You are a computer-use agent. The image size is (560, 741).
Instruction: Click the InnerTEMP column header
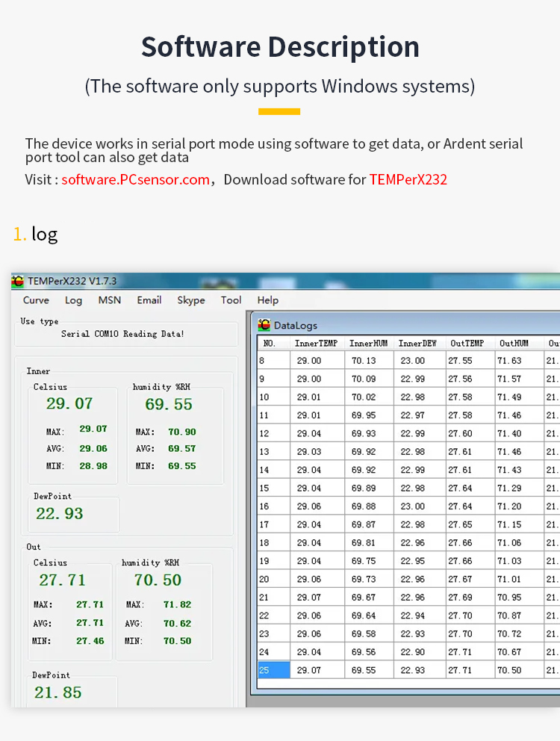317,343
